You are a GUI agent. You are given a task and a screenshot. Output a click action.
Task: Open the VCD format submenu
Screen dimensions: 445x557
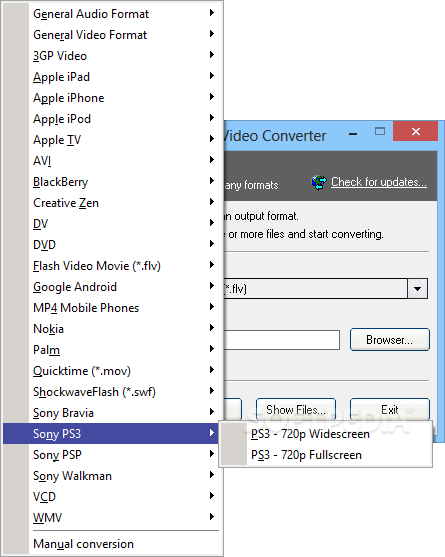[112, 496]
